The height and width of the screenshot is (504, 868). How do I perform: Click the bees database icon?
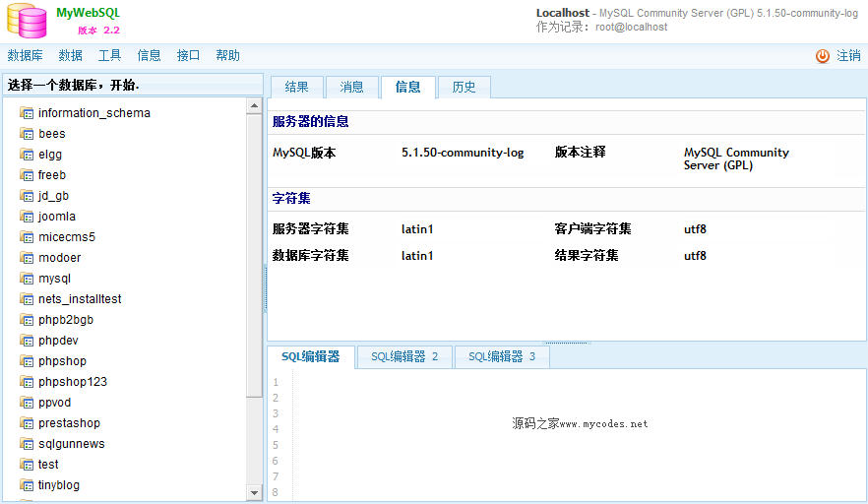(x=27, y=134)
